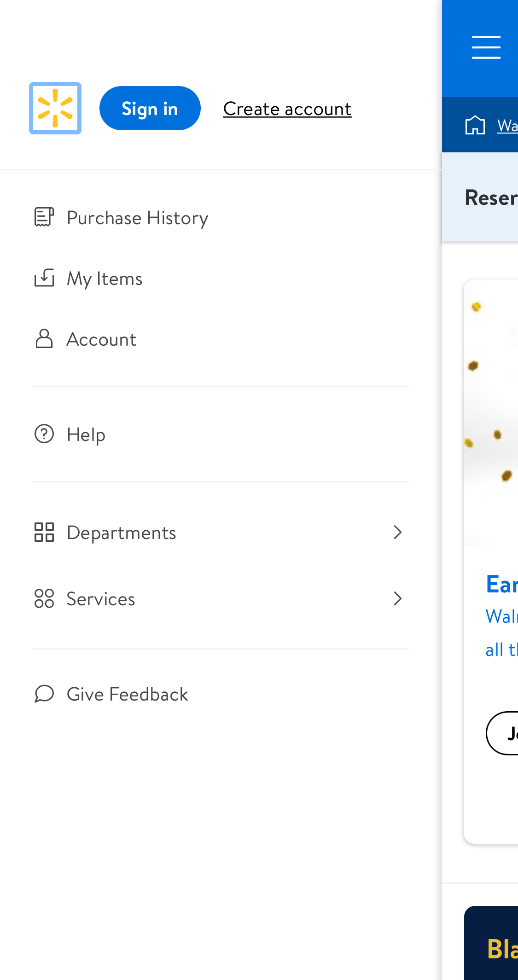Screen dimensions: 518x980
Task: Open the Account menu entry
Action: point(101,339)
